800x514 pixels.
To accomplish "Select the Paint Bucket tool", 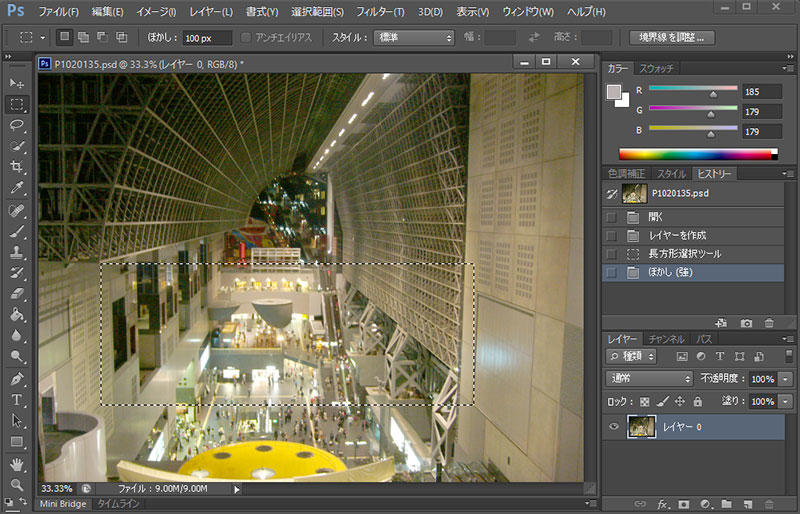I will 17,314.
